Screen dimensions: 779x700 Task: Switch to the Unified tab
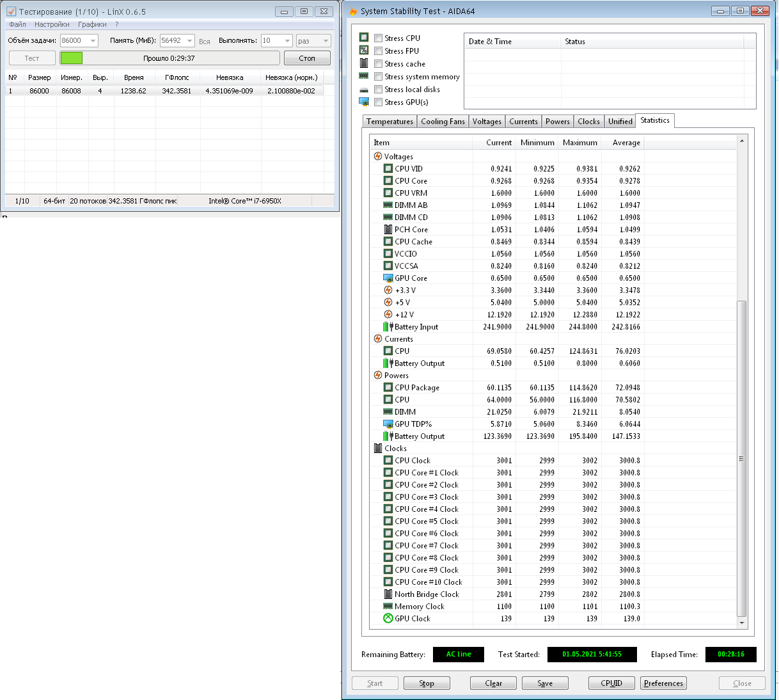(x=620, y=122)
